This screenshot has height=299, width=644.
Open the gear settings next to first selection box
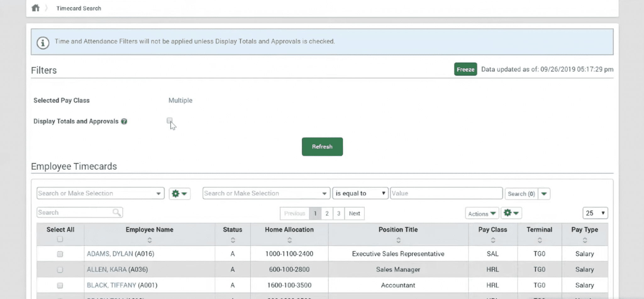coord(179,194)
